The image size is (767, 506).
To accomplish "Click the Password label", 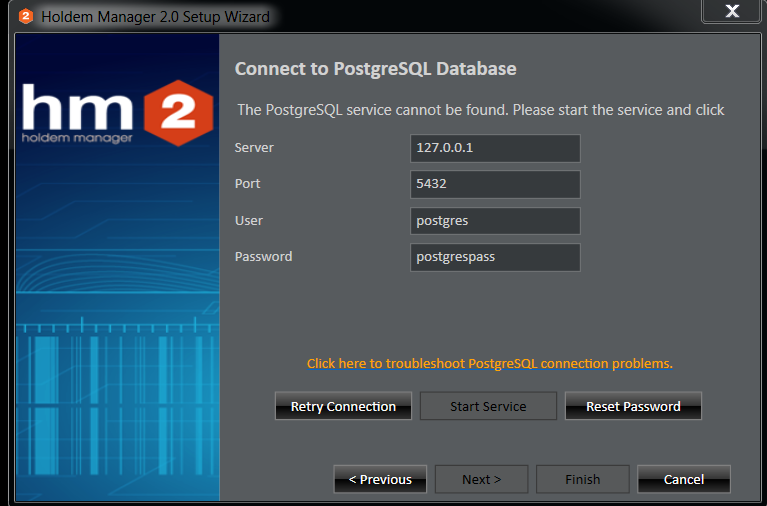I will tap(263, 257).
